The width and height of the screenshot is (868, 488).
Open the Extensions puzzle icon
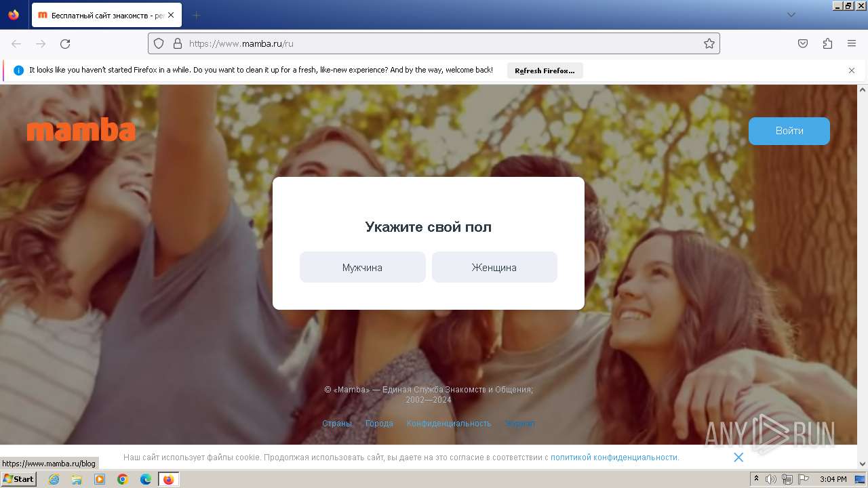click(x=827, y=43)
